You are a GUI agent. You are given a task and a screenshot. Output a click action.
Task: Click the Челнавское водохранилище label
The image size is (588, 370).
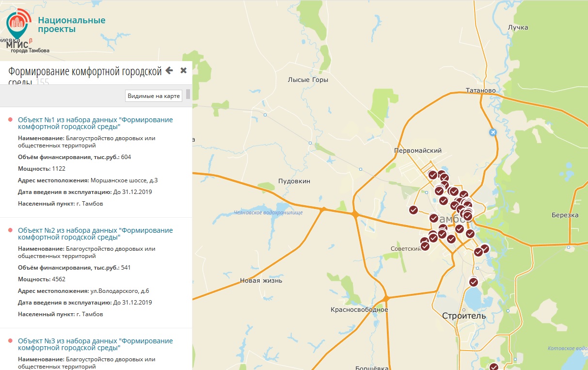click(268, 212)
